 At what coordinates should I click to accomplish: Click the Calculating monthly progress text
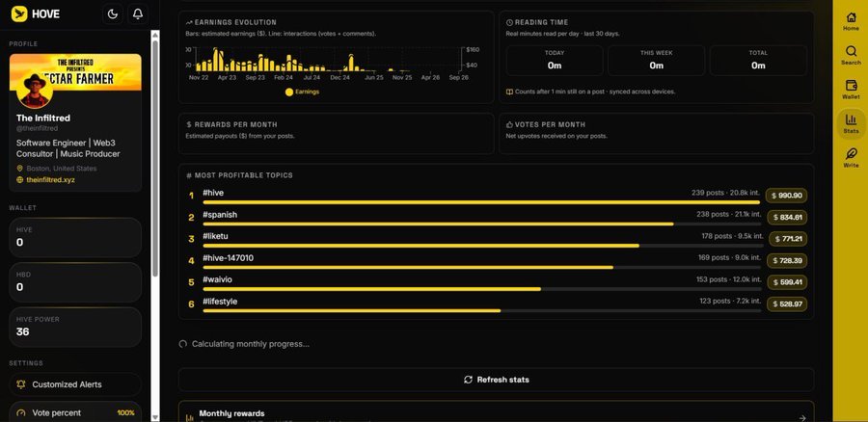click(250, 344)
